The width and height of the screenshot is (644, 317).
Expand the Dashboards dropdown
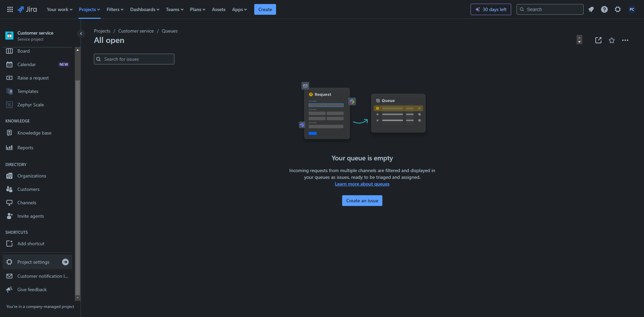click(x=145, y=9)
